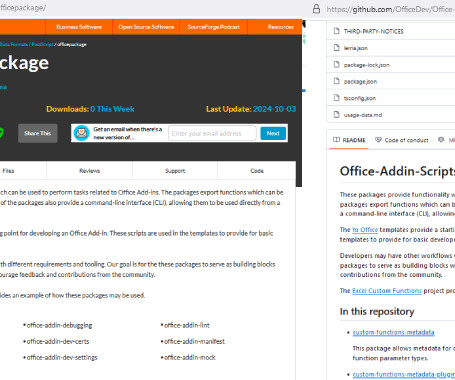455x380 pixels.
Task: Click the lock icon in address bar
Action: tap(316, 9)
